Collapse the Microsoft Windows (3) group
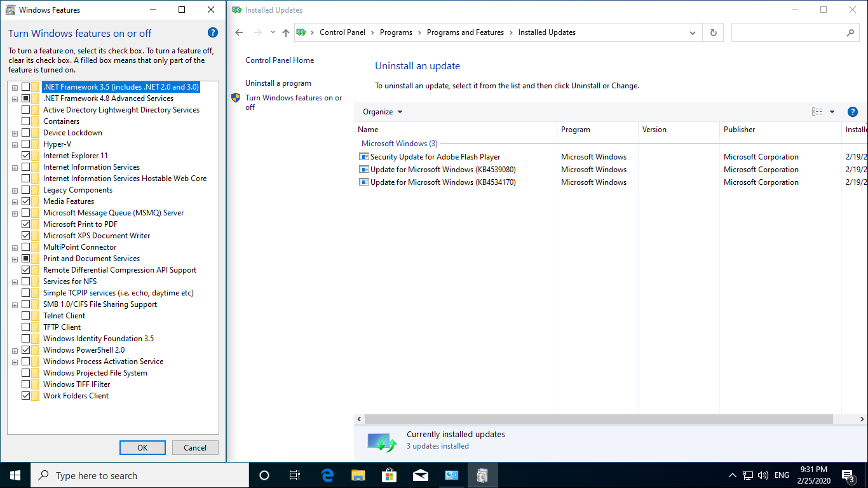 point(399,144)
